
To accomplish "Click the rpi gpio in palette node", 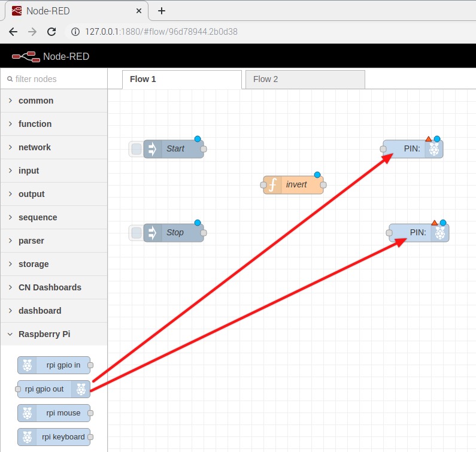I will (54, 365).
